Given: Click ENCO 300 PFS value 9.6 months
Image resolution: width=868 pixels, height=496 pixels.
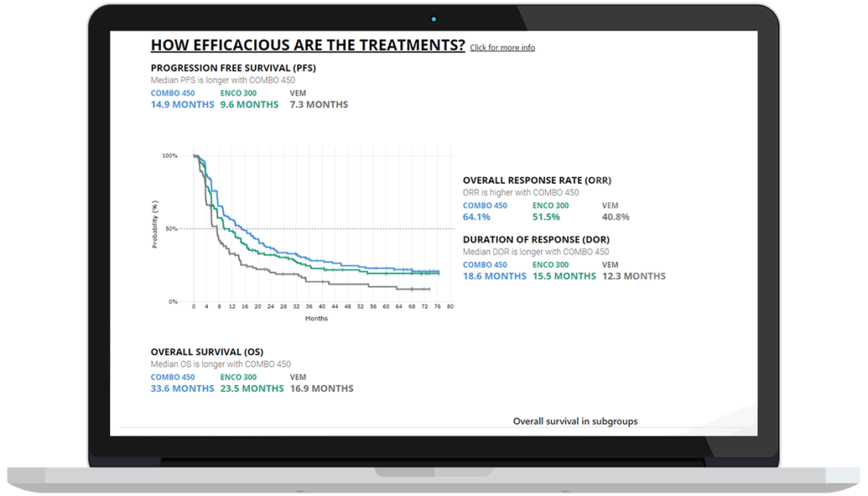Looking at the screenshot, I should click(x=249, y=104).
